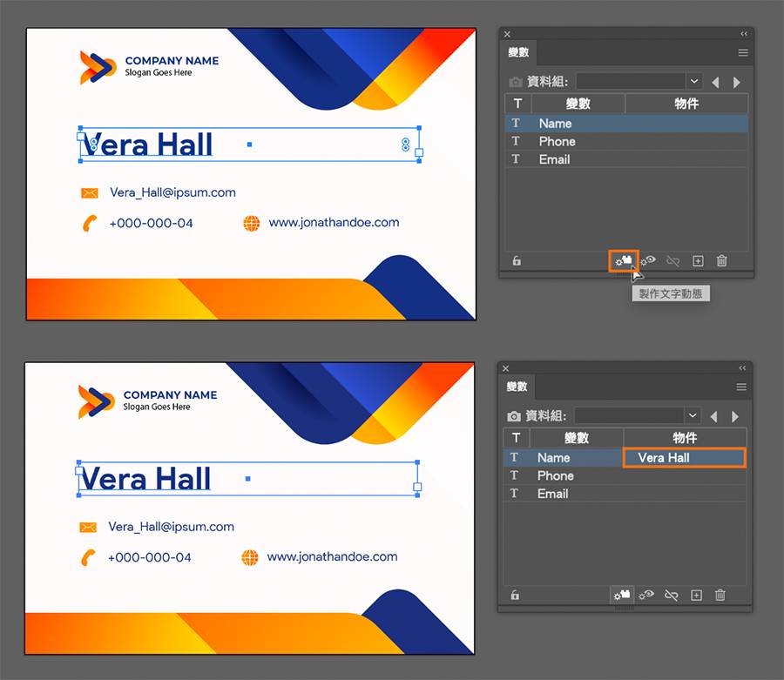Select Name variable row in upper panel
This screenshot has height=680, width=784.
626,124
